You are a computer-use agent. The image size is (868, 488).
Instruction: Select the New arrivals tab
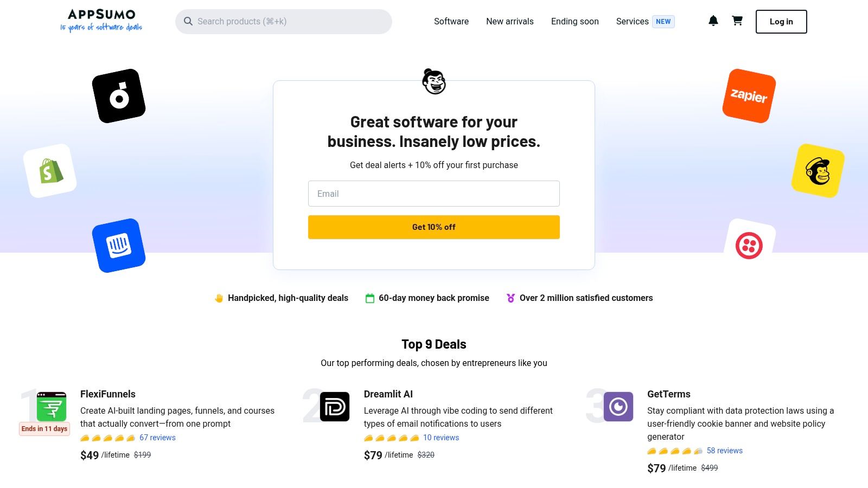509,21
